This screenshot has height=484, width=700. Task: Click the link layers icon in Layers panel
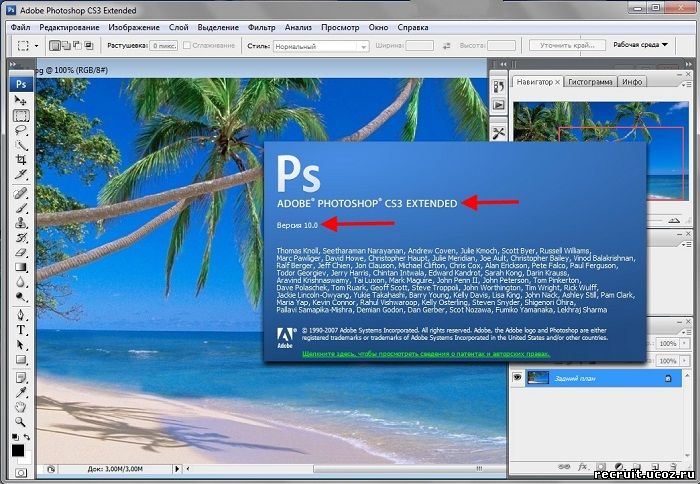tap(564, 467)
